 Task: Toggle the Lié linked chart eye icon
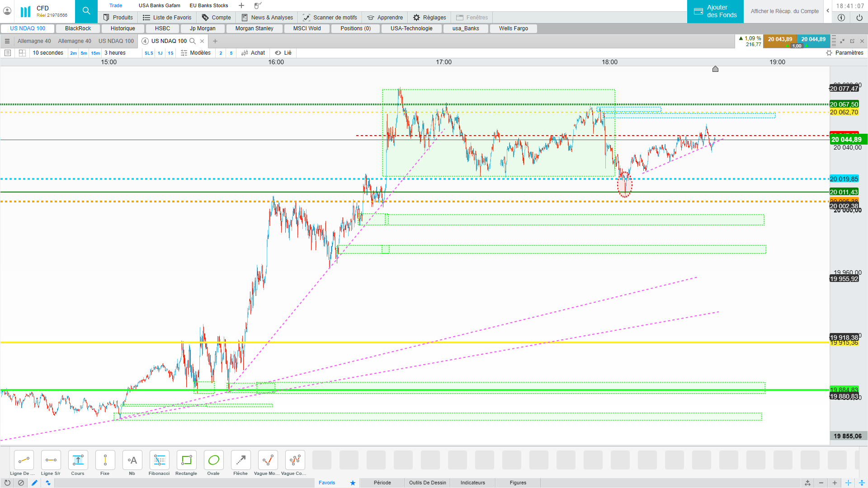click(278, 53)
